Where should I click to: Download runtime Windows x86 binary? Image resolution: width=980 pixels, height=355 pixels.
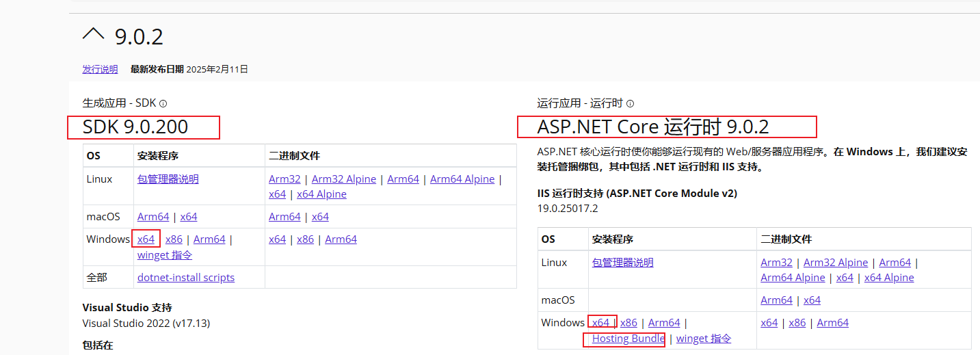point(797,322)
